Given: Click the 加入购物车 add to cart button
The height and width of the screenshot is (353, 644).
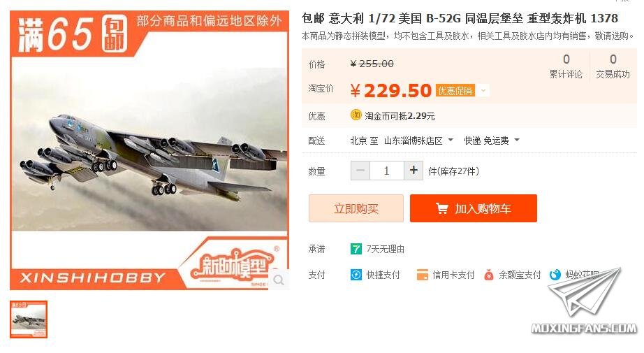Looking at the screenshot, I should point(473,208).
